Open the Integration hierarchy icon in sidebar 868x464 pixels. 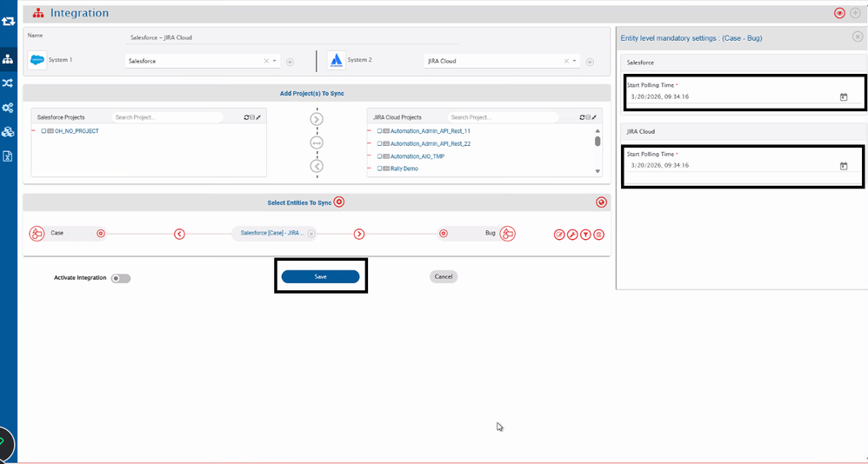click(8, 59)
